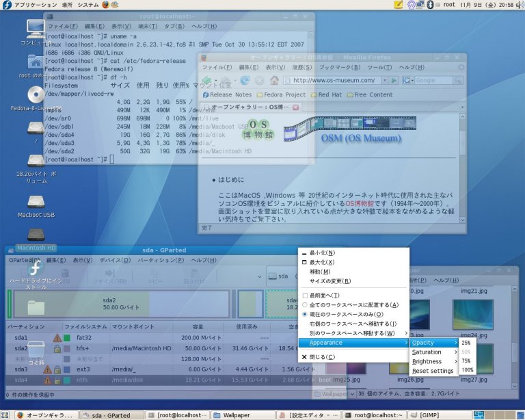The height and width of the screenshot is (420, 525).
Task: Open ブックマーク(B) menu in Firefox
Action: [340, 67]
